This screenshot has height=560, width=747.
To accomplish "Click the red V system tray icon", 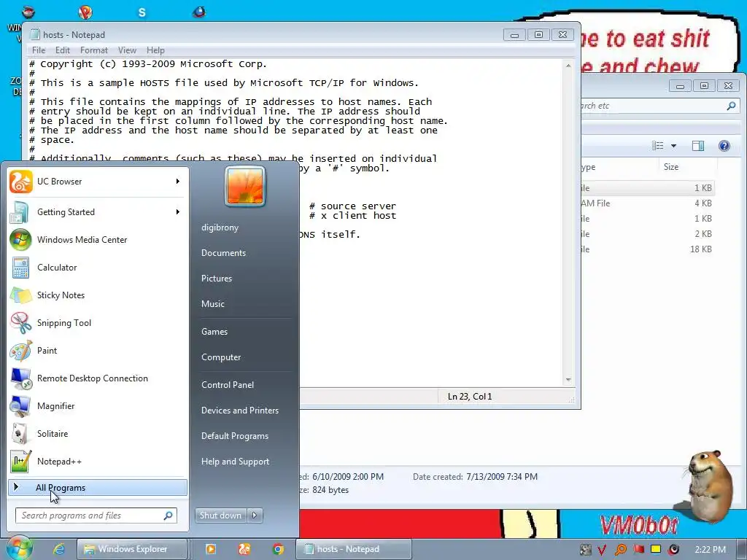I will click(x=602, y=550).
